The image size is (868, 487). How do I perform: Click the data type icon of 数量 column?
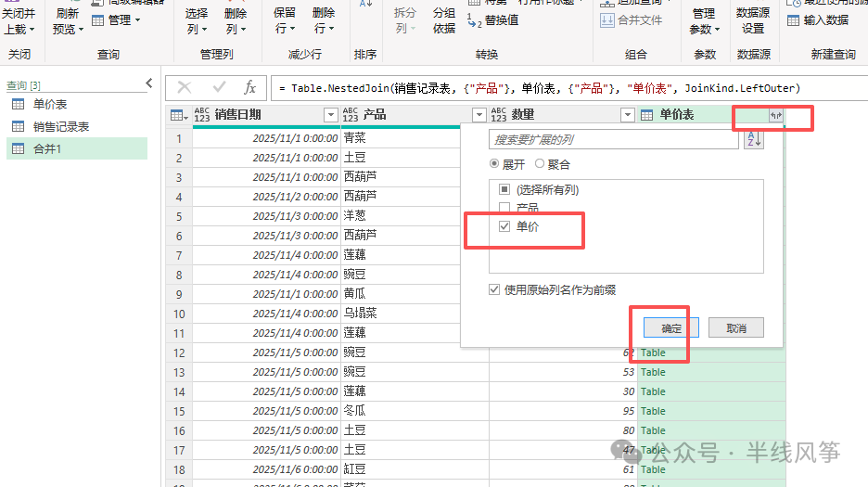pyautogui.click(x=499, y=115)
